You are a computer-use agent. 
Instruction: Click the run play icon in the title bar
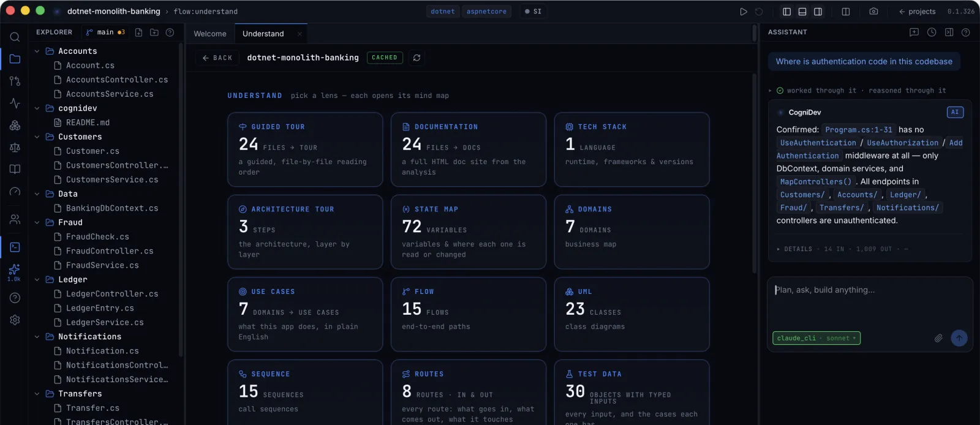click(x=744, y=12)
